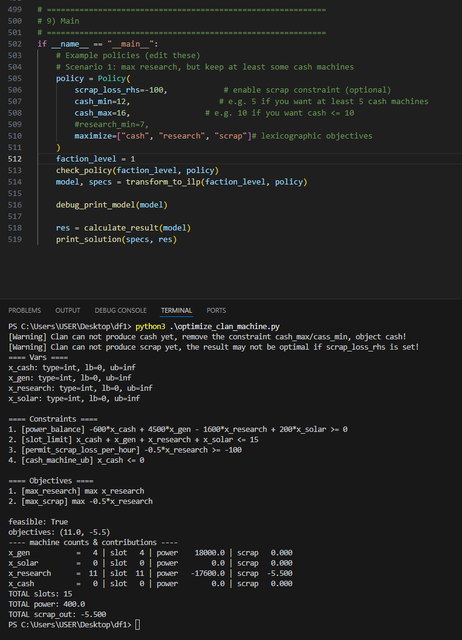Click the 'x_gen: type=int' variable line
The width and height of the screenshot is (462, 640).
coord(70,378)
